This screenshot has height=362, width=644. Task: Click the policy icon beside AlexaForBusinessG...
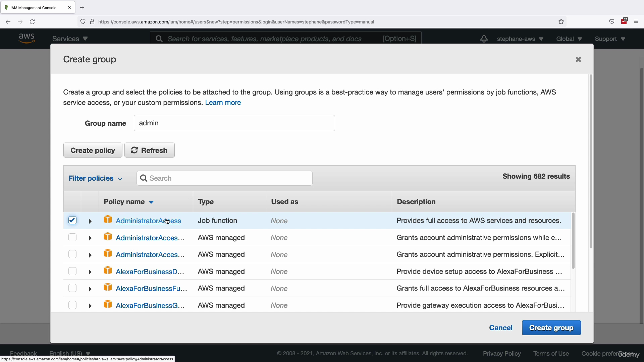108,305
